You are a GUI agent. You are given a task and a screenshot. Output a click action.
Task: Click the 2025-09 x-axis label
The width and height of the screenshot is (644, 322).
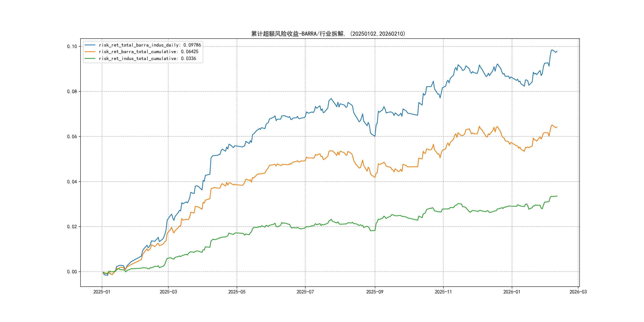pos(374,292)
